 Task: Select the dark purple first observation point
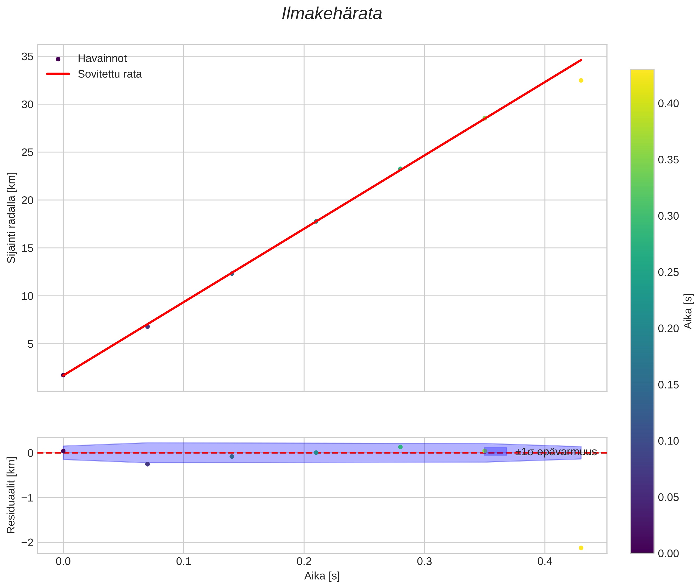pyautogui.click(x=63, y=375)
